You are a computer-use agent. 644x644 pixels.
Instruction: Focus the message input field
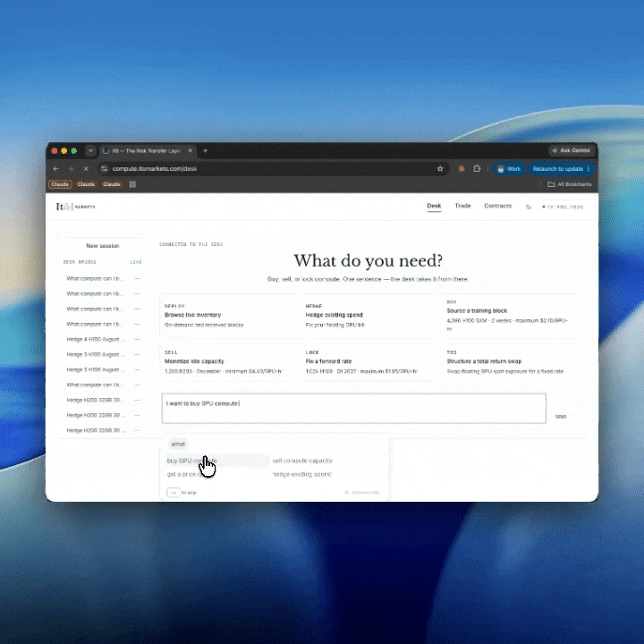353,408
